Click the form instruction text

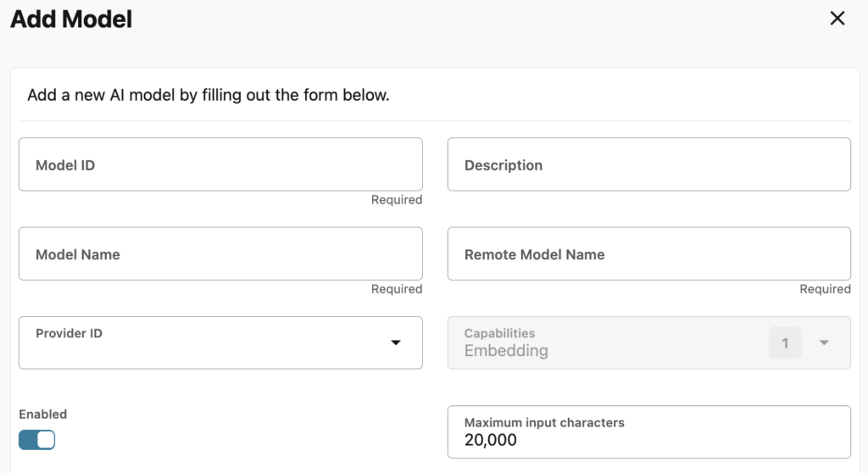click(x=209, y=95)
